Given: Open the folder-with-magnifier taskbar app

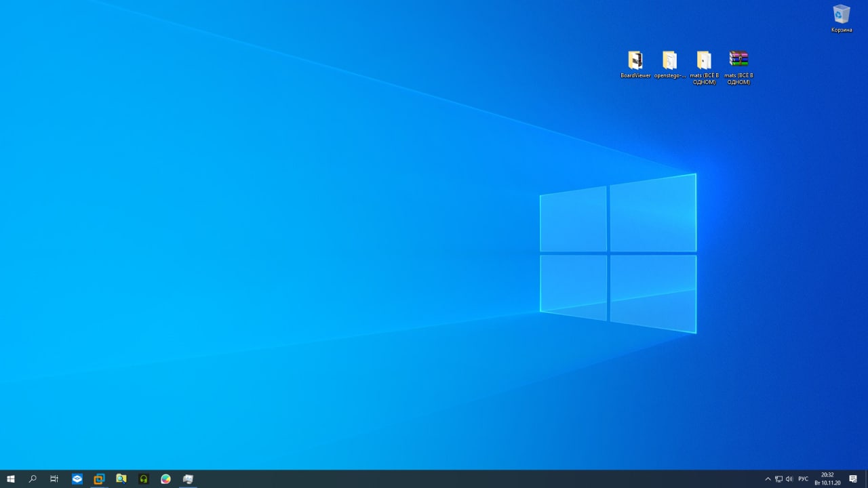Looking at the screenshot, I should (x=121, y=479).
